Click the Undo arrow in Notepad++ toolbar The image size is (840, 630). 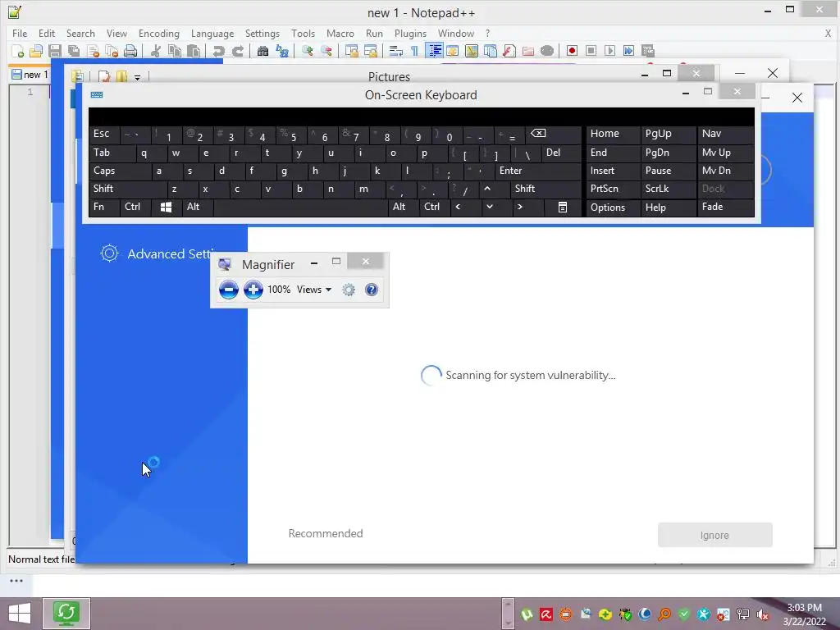[x=218, y=51]
